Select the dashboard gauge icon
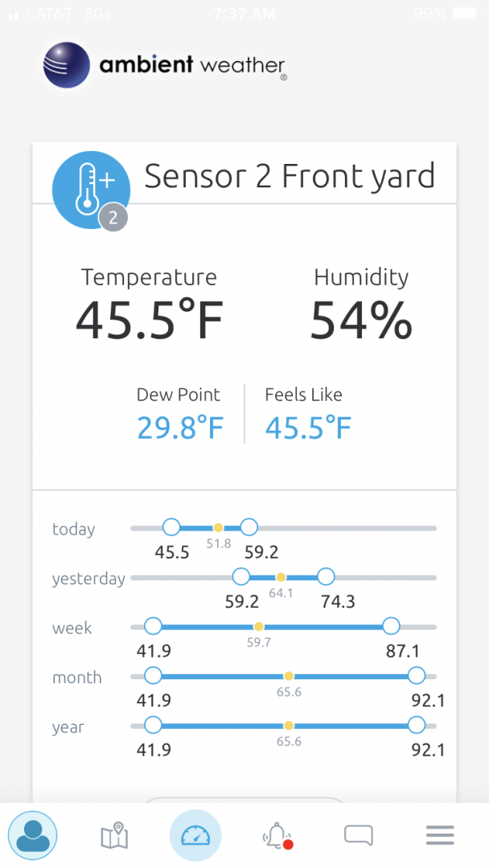 pos(195,835)
